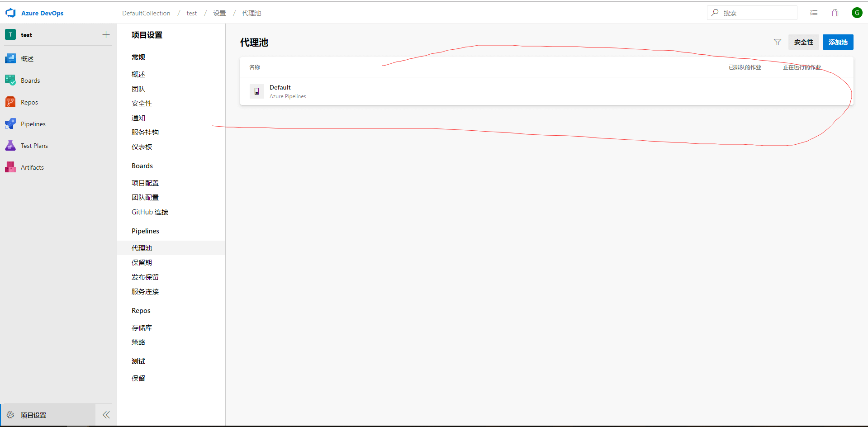The width and height of the screenshot is (868, 427).
Task: Open 项目设置 at the sidebar bottom
Action: click(x=33, y=415)
